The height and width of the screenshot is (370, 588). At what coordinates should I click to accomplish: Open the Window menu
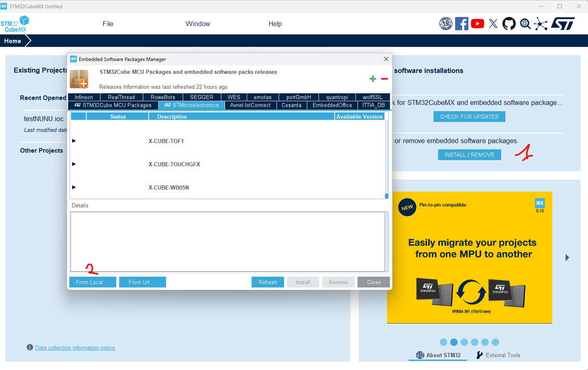pos(198,24)
